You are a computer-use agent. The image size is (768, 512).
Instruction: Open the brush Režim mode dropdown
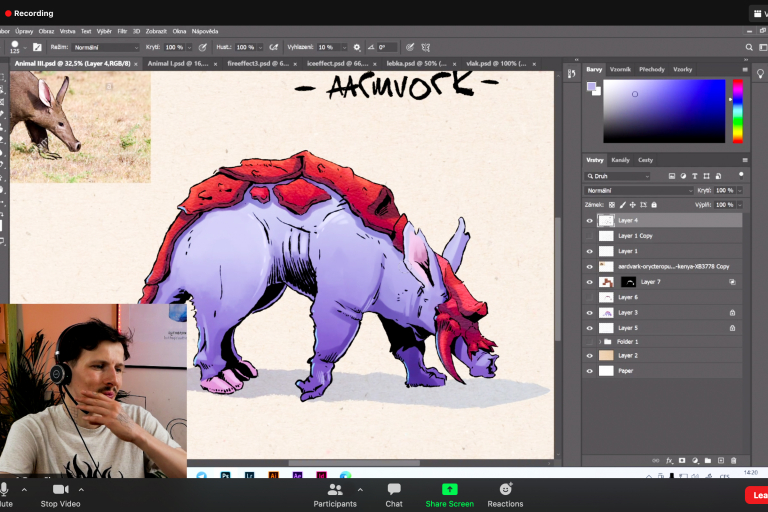tap(106, 47)
